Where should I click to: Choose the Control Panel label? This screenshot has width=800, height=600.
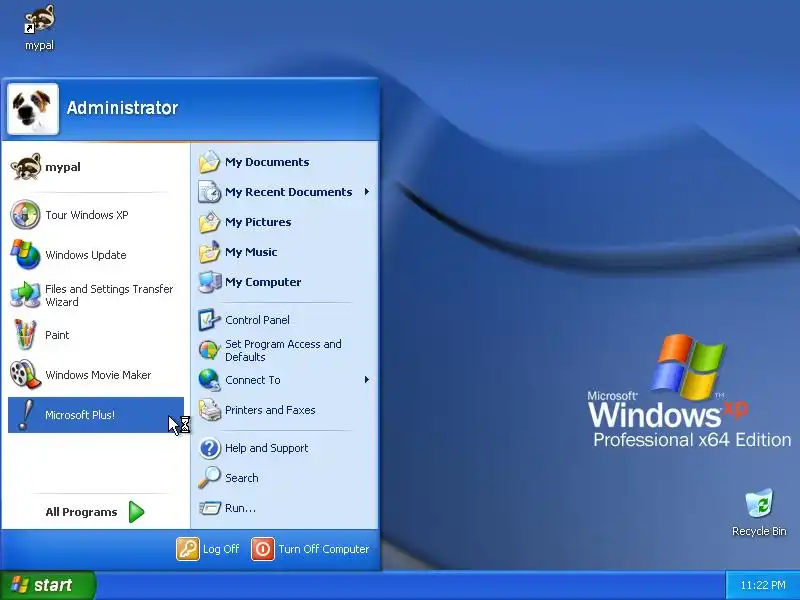(x=257, y=320)
